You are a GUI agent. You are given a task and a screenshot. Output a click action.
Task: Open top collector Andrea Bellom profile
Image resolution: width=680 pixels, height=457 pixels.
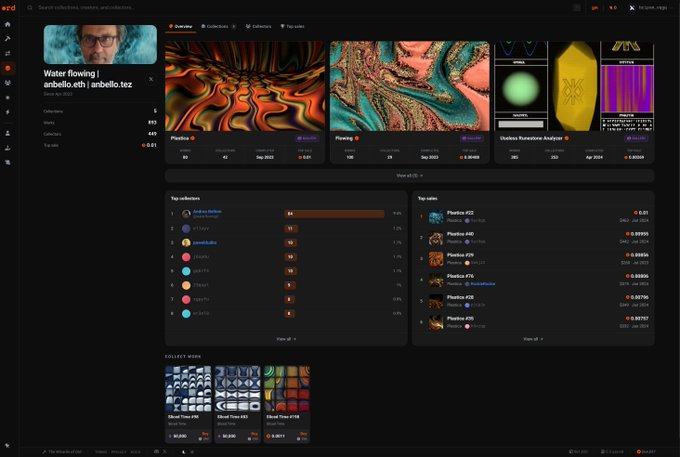tap(207, 212)
